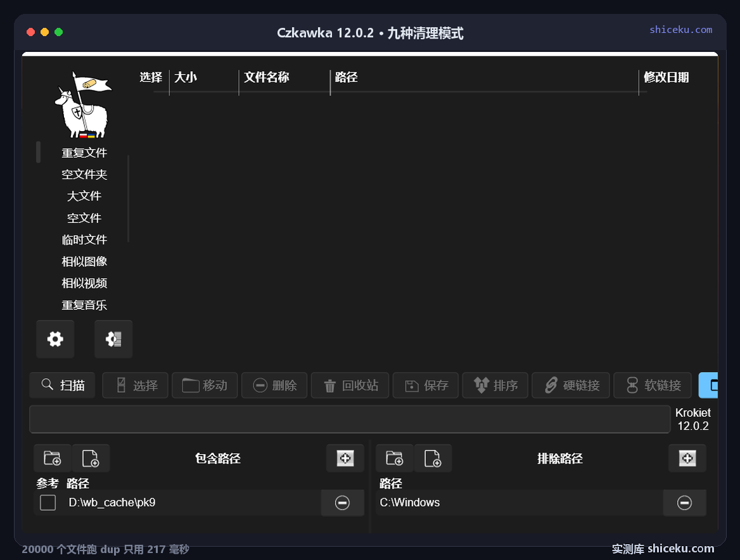This screenshot has height=560, width=740.
Task: Click the Krokiet 12.0.2 version label
Action: [x=693, y=419]
